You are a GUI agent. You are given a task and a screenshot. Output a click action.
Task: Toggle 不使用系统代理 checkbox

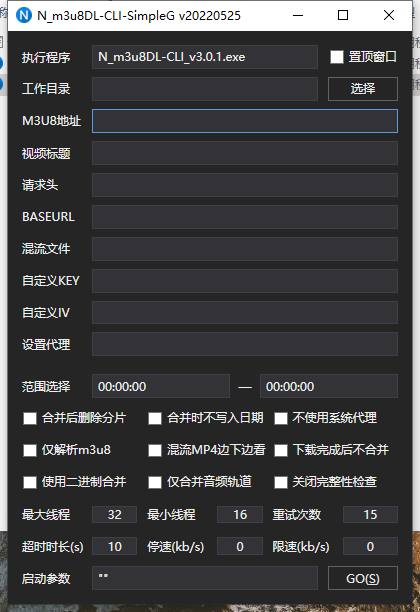coord(281,418)
